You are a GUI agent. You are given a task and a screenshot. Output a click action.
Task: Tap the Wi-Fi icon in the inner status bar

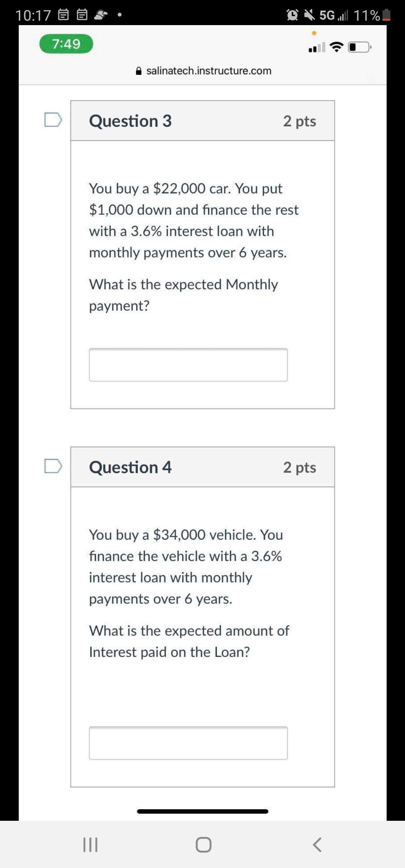click(x=336, y=47)
